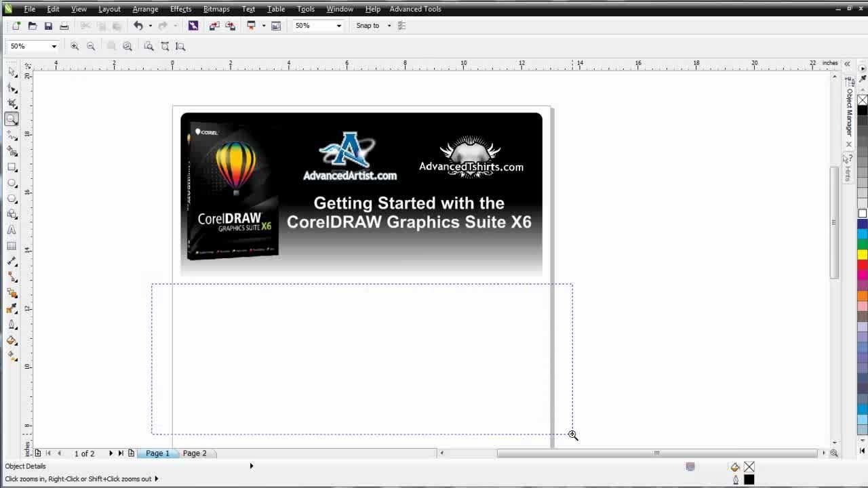This screenshot has width=868, height=488.
Task: Click the Print icon
Action: (64, 26)
